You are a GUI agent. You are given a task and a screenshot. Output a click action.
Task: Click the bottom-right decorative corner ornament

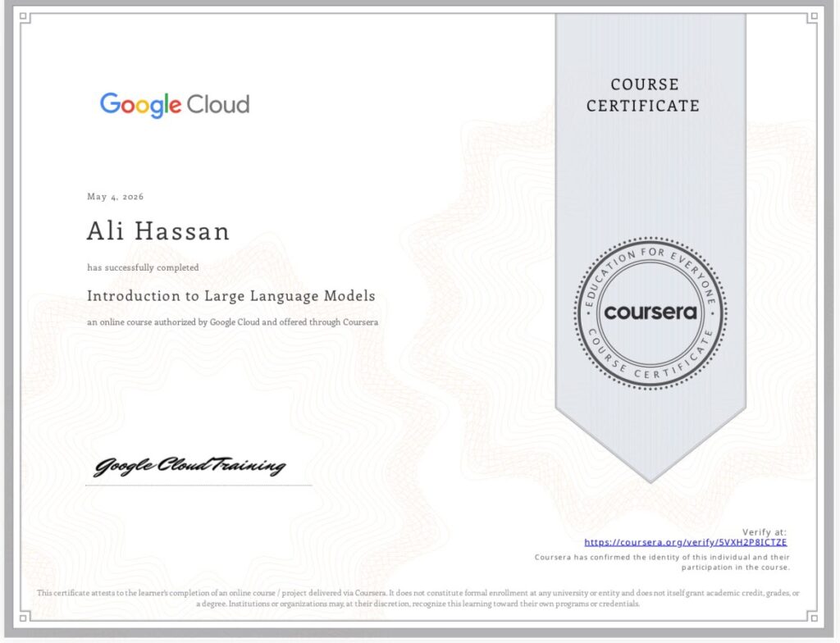pos(813,617)
